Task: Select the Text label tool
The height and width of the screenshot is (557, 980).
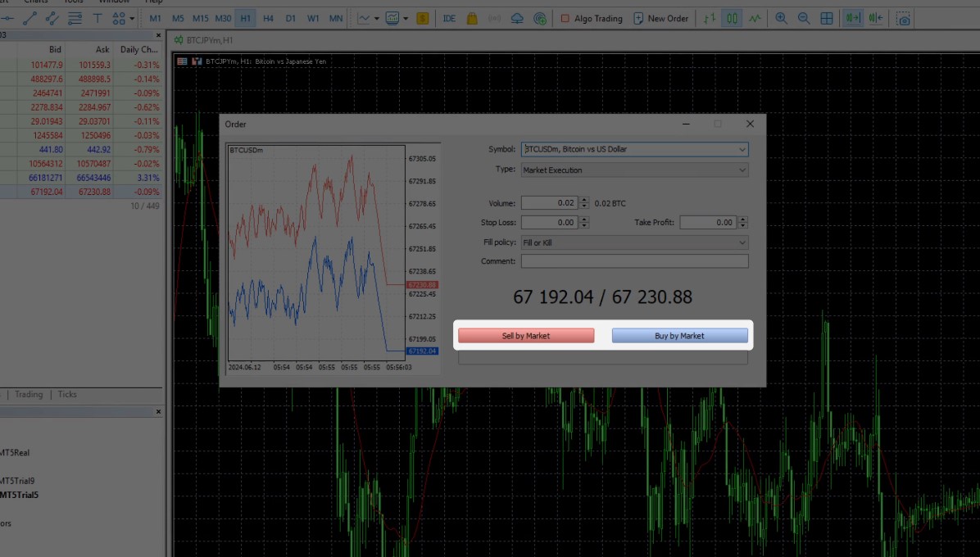Action: pos(98,19)
